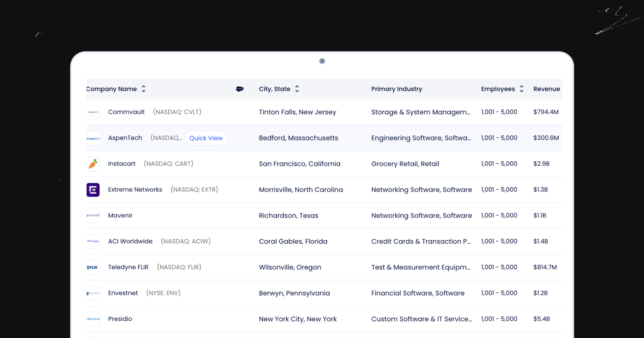Click Engineering Software industry cell

421,138
